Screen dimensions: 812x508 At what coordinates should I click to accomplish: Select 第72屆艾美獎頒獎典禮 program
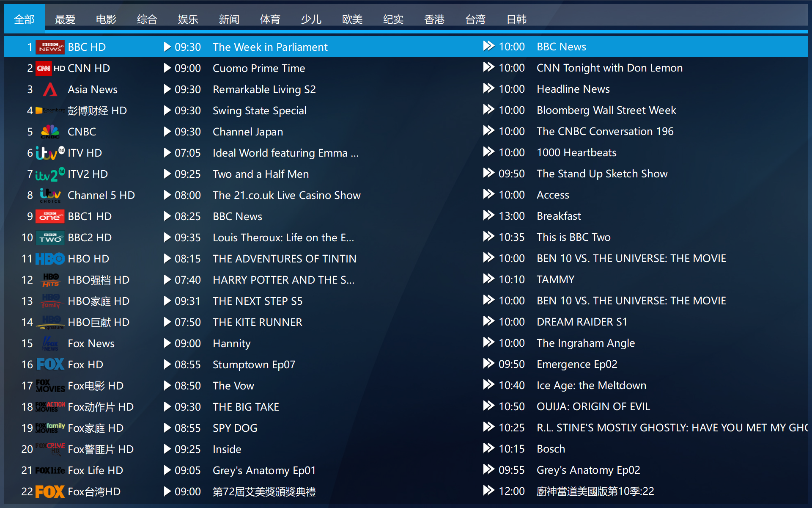(264, 491)
